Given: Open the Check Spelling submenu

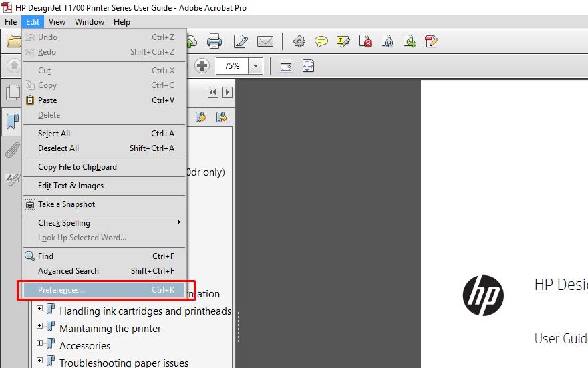Looking at the screenshot, I should coord(105,223).
